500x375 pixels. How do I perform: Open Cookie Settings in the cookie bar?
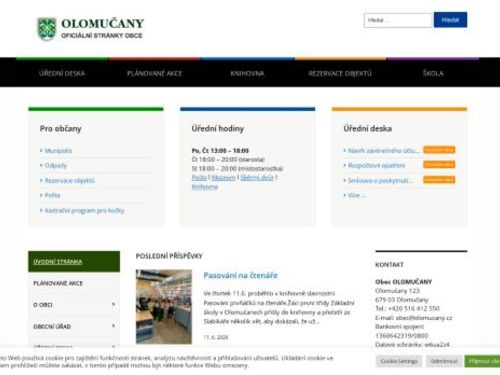point(399,361)
